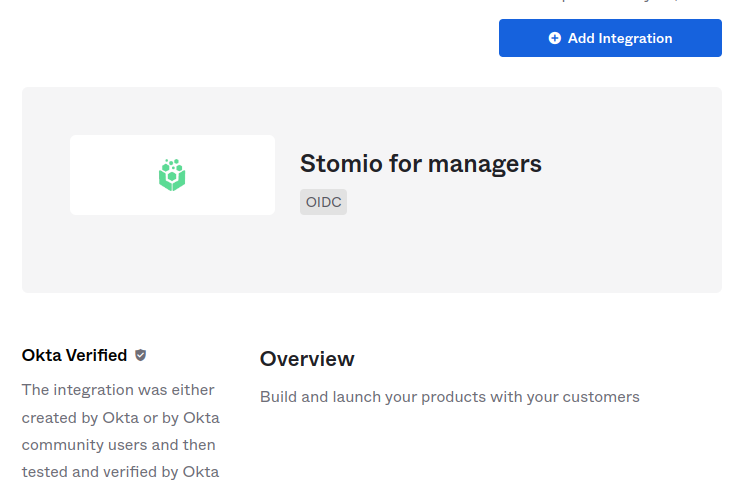Click the Add Integration button

[x=610, y=38]
